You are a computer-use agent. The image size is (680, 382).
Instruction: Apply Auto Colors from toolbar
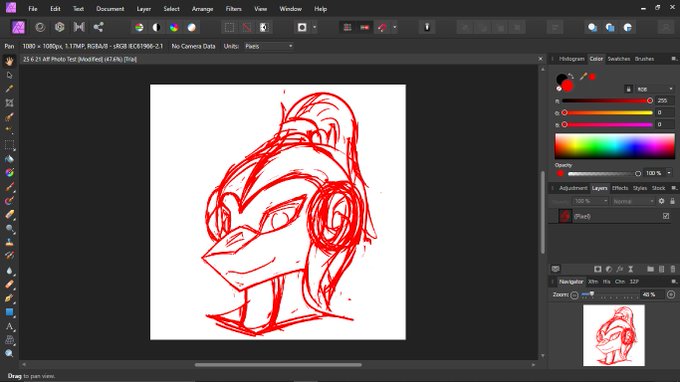pos(174,27)
